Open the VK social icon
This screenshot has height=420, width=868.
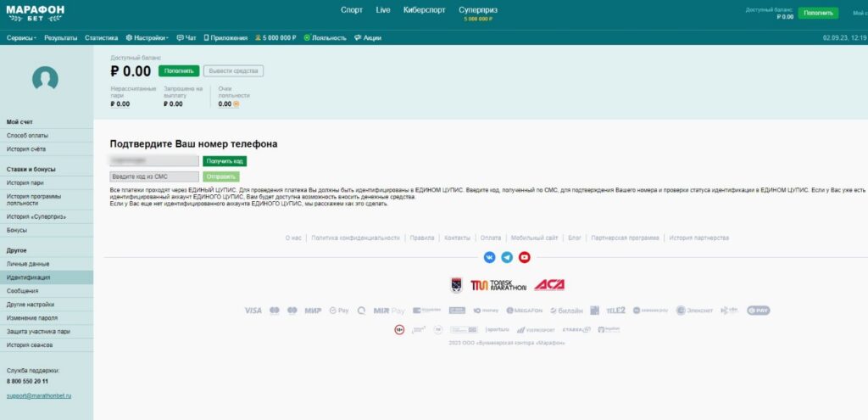(x=489, y=257)
